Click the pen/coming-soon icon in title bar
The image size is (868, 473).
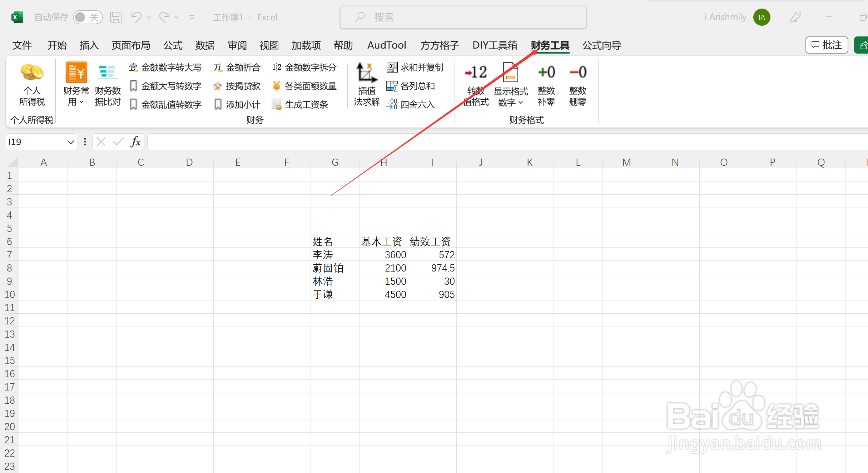795,17
